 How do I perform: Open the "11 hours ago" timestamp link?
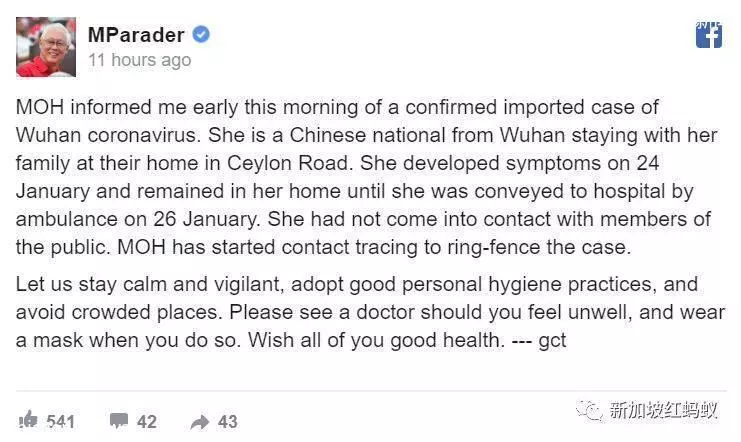(x=139, y=61)
